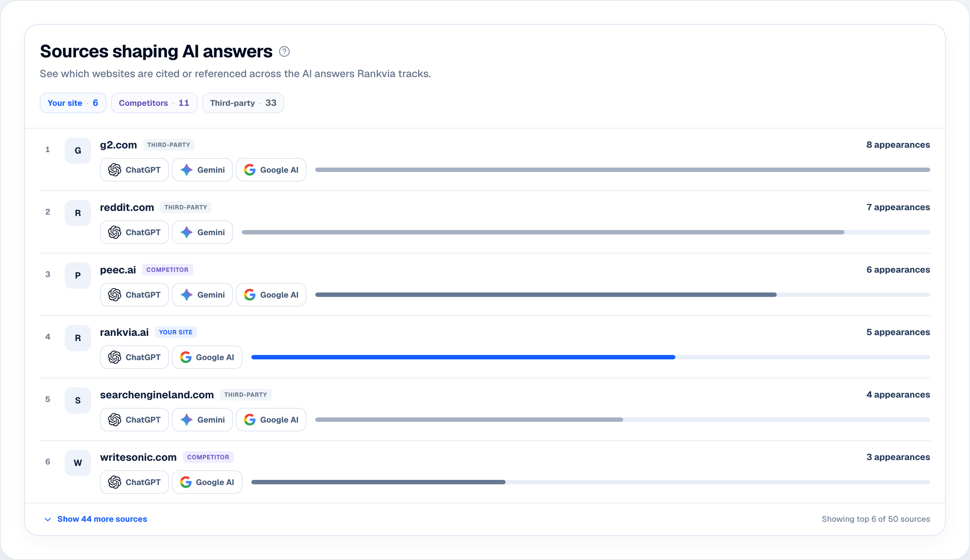970x560 pixels.
Task: Open the g2.com source name
Action: (x=118, y=145)
